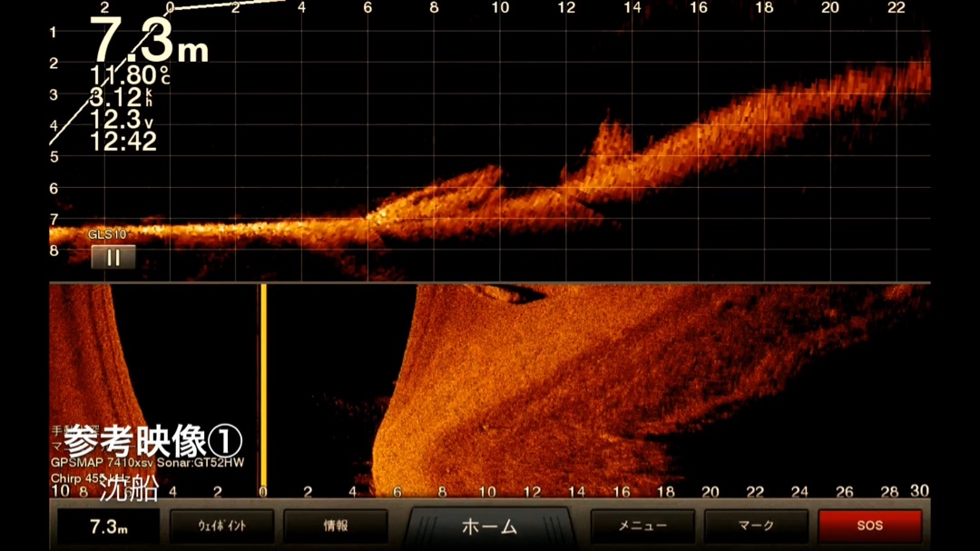Click the 沈船 label text
This screenshot has height=551, width=980.
click(x=127, y=489)
